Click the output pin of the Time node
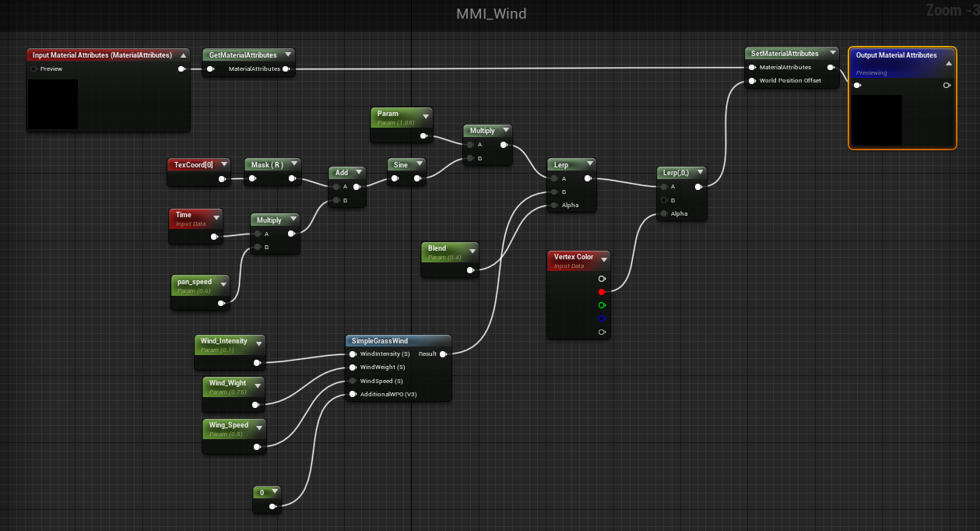980x531 pixels. [213, 236]
